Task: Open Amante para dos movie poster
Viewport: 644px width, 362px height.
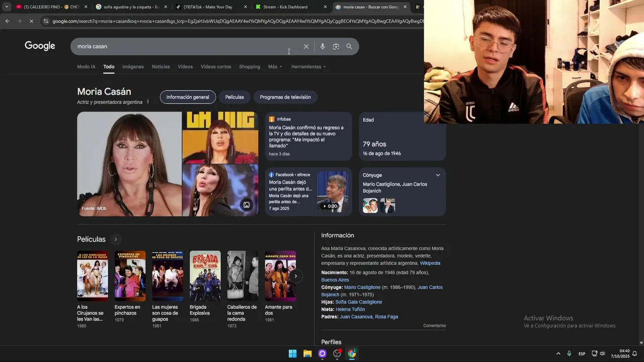Action: point(280,276)
